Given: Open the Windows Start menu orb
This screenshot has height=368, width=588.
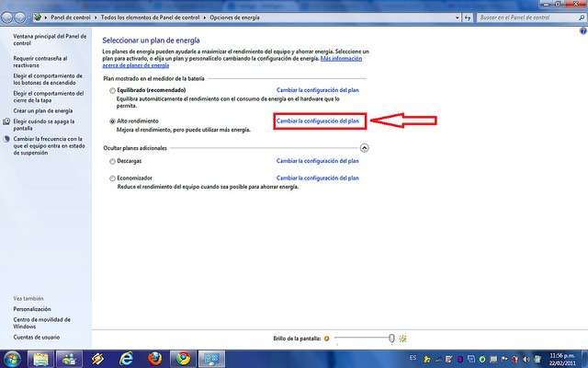Looking at the screenshot, I should coord(11,358).
